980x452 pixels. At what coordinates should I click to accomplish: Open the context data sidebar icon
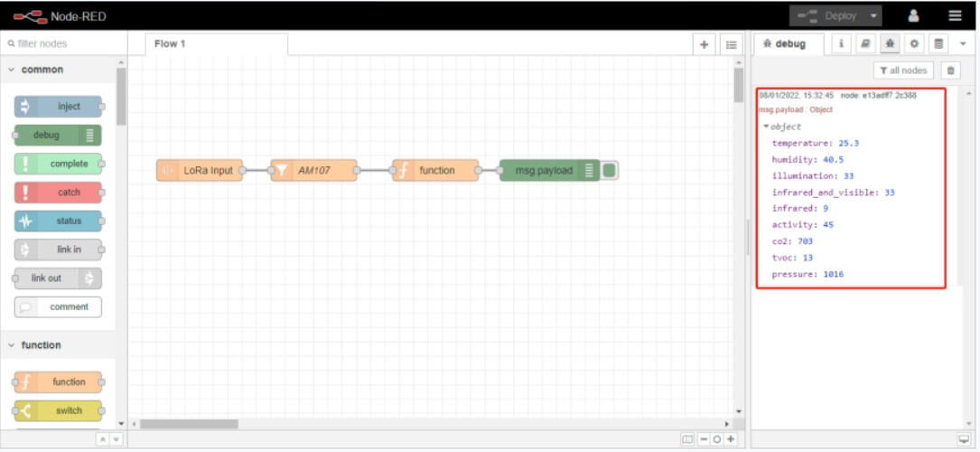(x=938, y=43)
